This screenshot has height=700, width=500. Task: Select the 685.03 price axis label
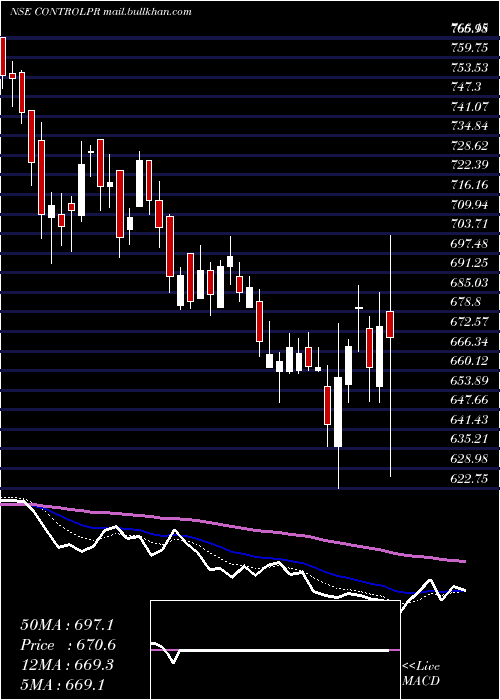[x=469, y=283]
